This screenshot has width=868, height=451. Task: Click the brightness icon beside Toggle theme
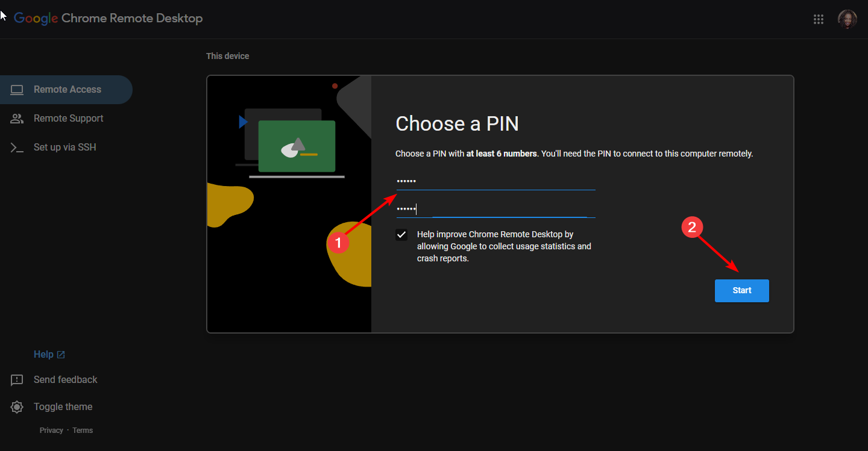17,407
